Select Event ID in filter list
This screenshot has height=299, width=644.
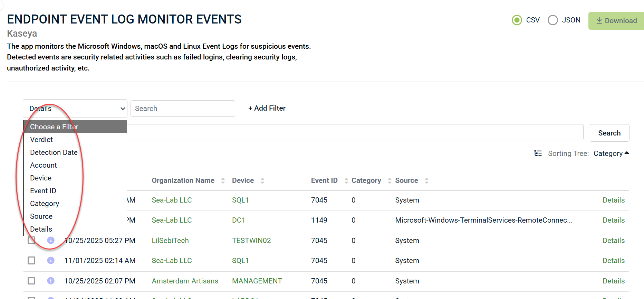point(43,191)
